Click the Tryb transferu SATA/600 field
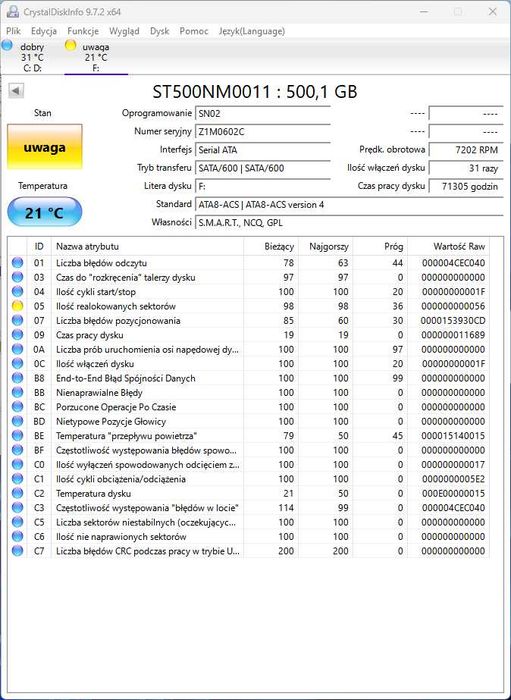 (x=262, y=168)
